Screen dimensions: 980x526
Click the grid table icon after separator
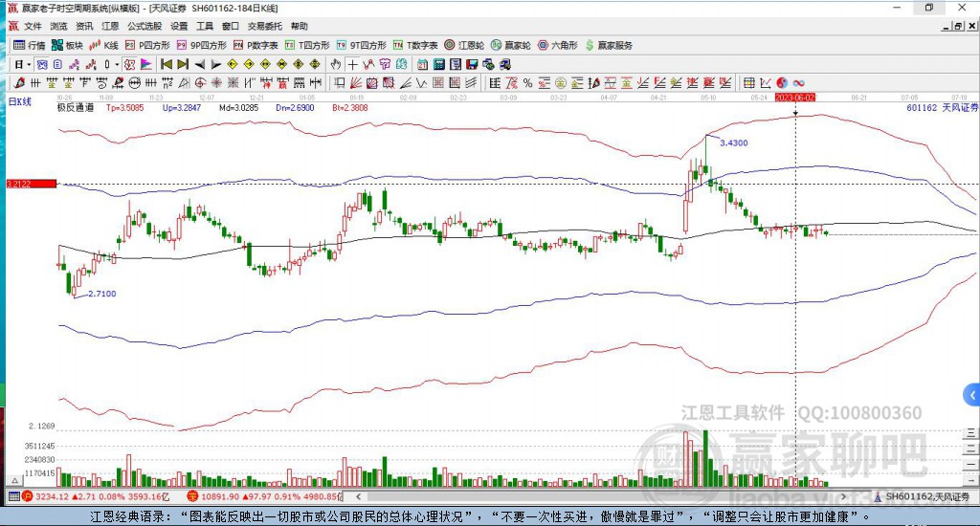[747, 82]
